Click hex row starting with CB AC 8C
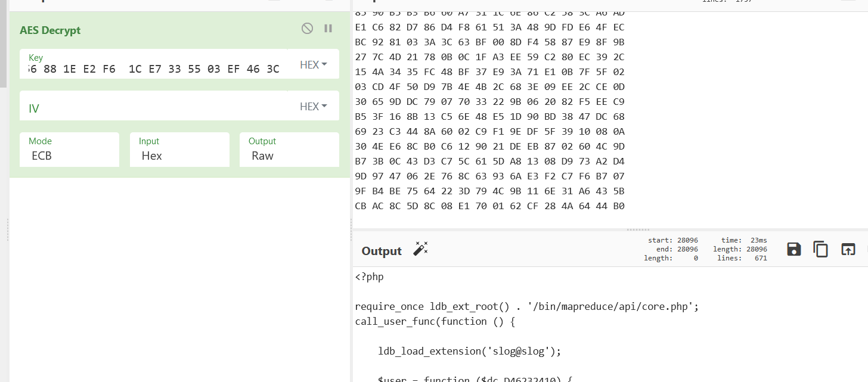 (x=489, y=206)
